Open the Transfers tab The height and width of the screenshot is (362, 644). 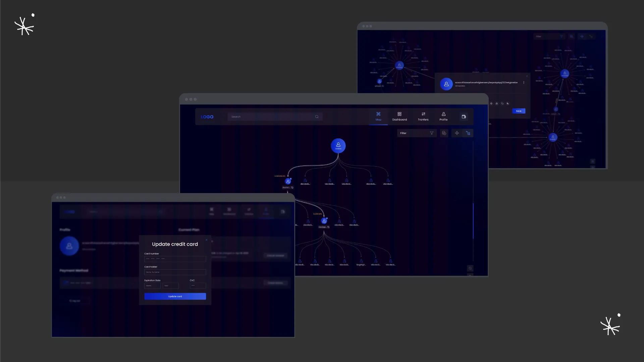[x=423, y=117]
